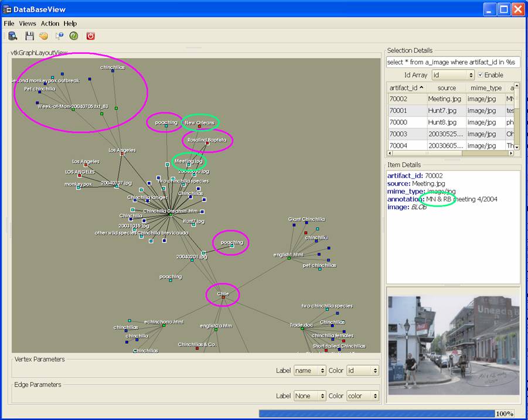Sort by the artifact_id column header
The image size is (528, 420).
coord(406,87)
